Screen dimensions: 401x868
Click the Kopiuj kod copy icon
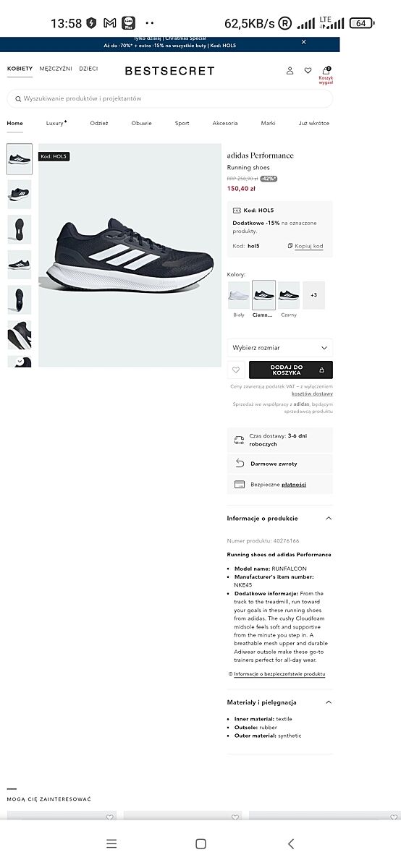coord(290,246)
